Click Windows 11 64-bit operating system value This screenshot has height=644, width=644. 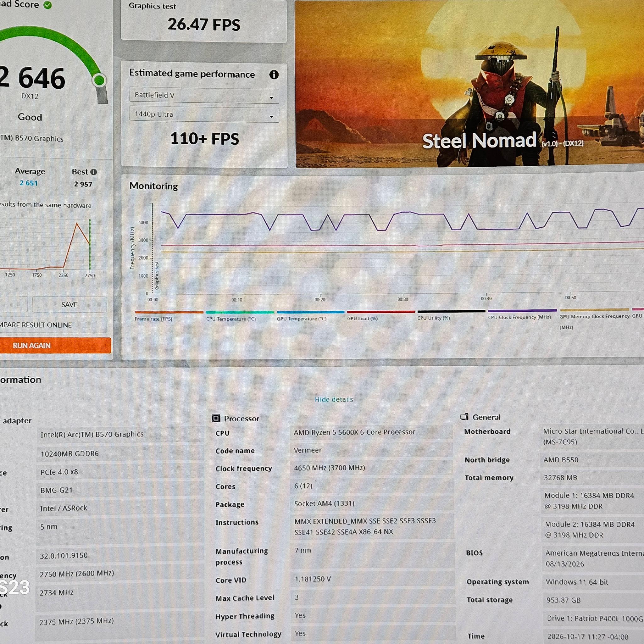pyautogui.click(x=593, y=582)
